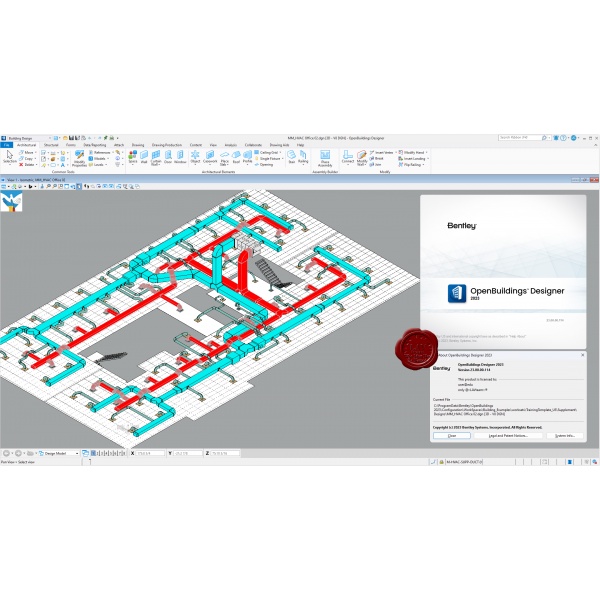The height and width of the screenshot is (600, 600).
Task: Expand the Insert Landing dropdown arrow
Action: coord(428,158)
